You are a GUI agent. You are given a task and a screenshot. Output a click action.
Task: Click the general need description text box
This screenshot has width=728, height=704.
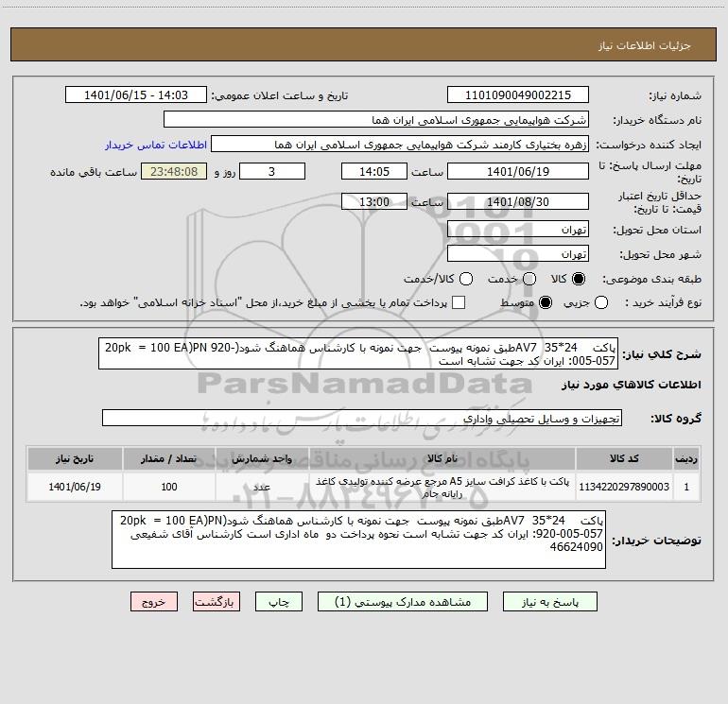(358, 353)
